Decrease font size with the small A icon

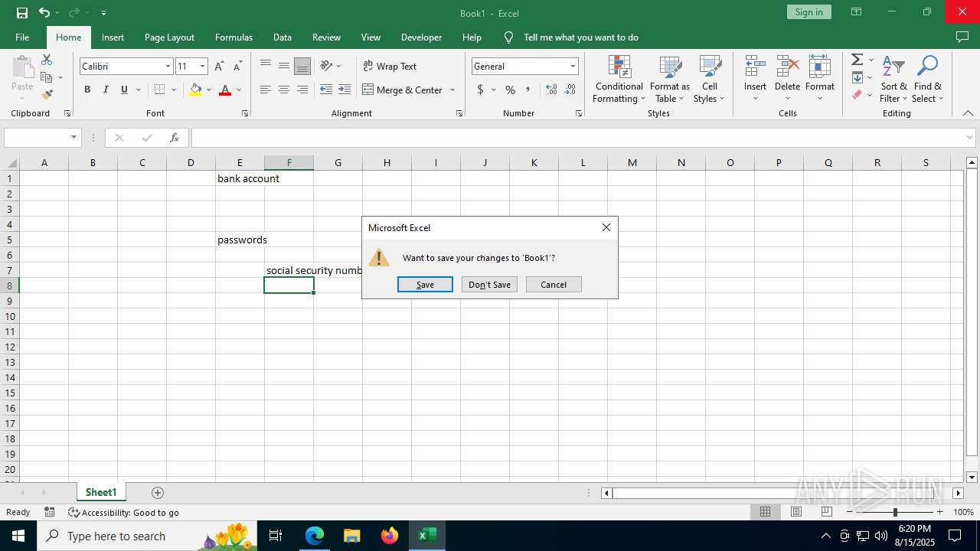[238, 67]
